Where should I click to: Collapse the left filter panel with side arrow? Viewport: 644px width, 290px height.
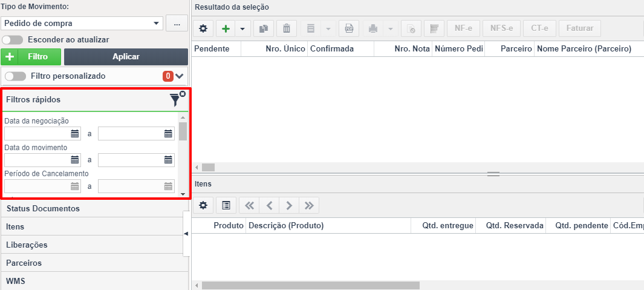[x=186, y=234]
